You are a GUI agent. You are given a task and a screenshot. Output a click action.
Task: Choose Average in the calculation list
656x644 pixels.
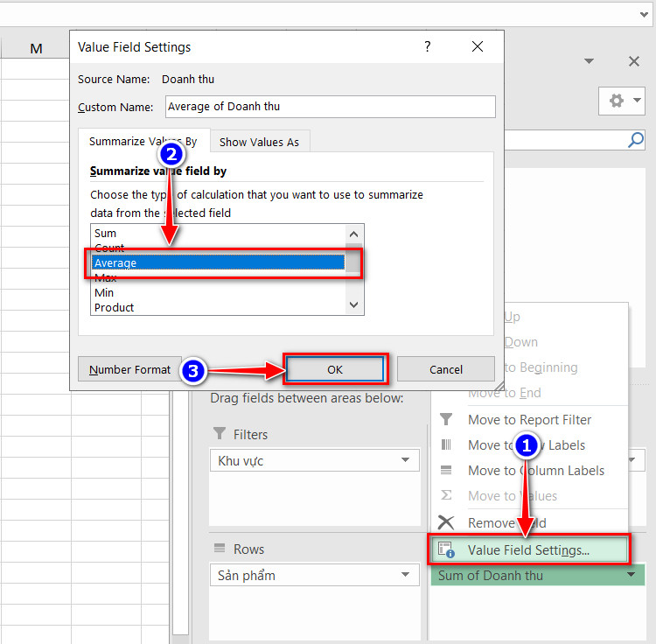point(218,262)
